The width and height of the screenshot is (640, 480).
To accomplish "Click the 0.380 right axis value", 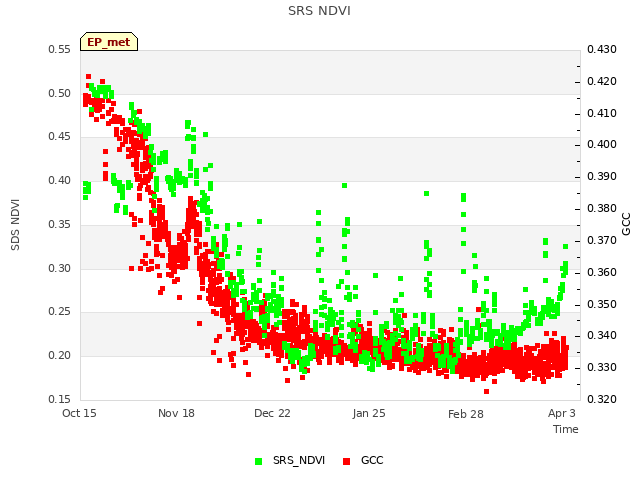I will [602, 208].
